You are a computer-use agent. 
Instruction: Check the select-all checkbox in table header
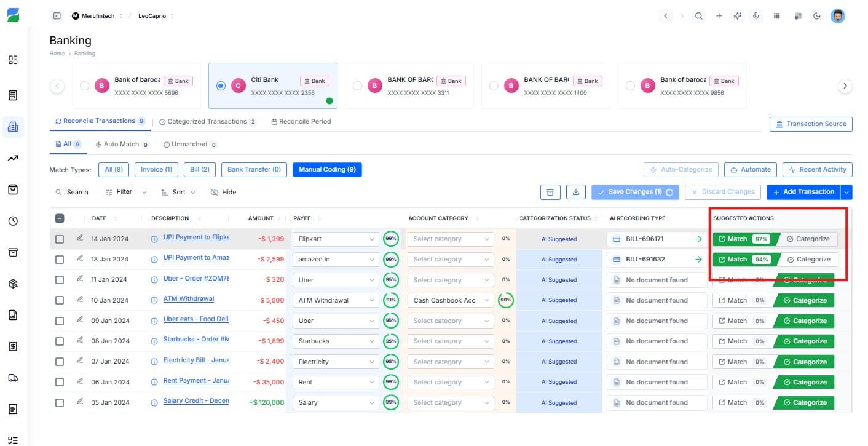[x=59, y=218]
